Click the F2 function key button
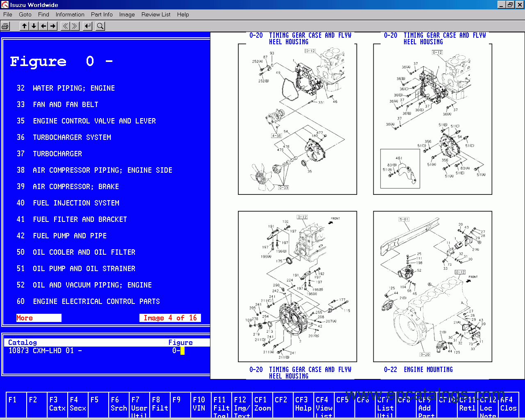This screenshot has width=525, height=420. (x=37, y=404)
